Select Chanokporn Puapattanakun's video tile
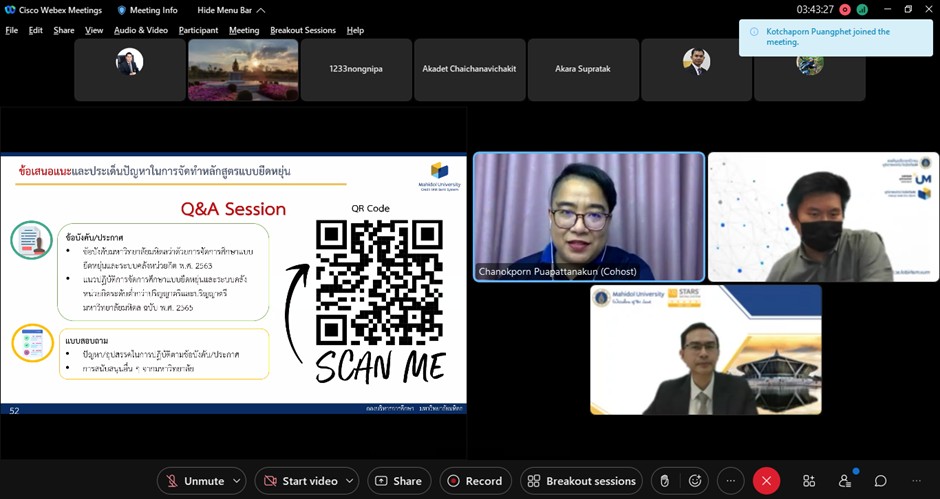The width and height of the screenshot is (940, 499). 588,216
